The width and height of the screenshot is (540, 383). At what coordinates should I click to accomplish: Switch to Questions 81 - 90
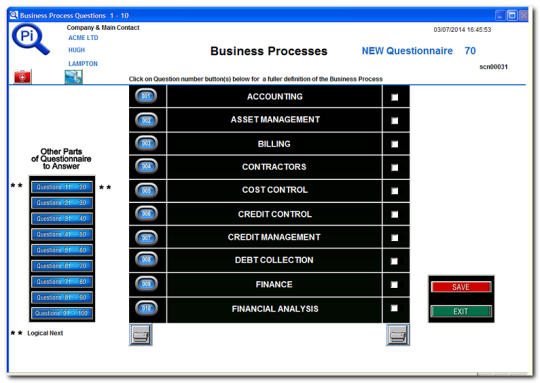[62, 298]
